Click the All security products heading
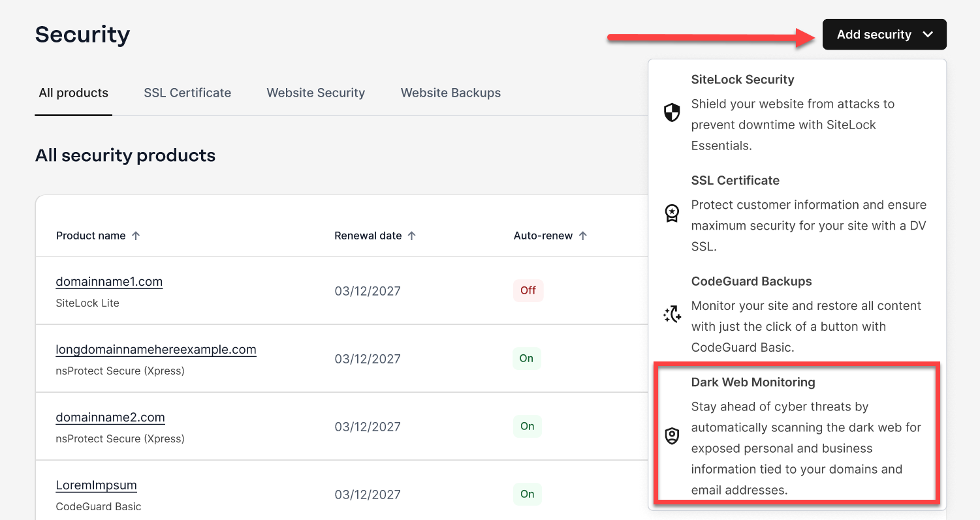980x520 pixels. click(125, 155)
